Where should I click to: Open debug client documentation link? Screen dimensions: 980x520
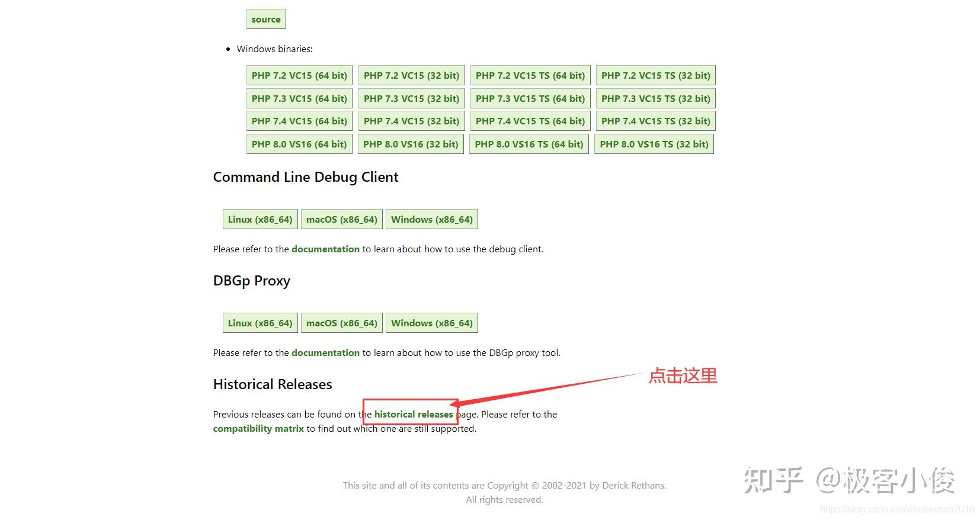pyautogui.click(x=325, y=249)
